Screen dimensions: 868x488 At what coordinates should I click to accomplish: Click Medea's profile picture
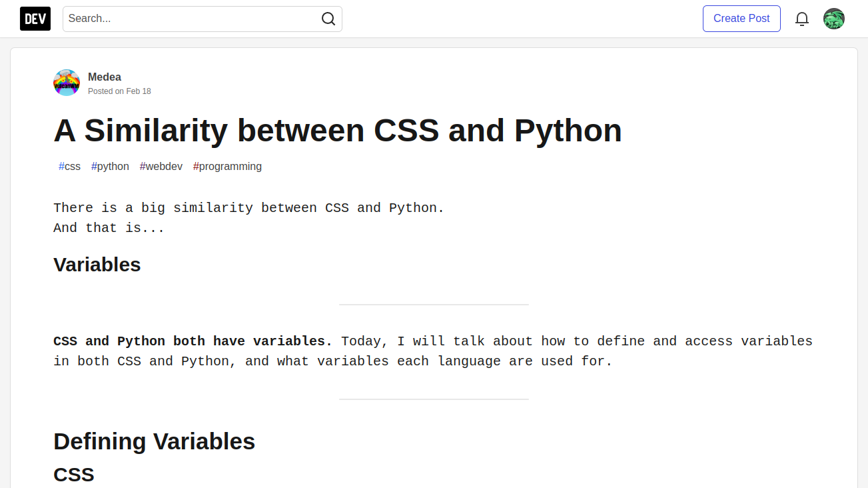[x=66, y=82]
